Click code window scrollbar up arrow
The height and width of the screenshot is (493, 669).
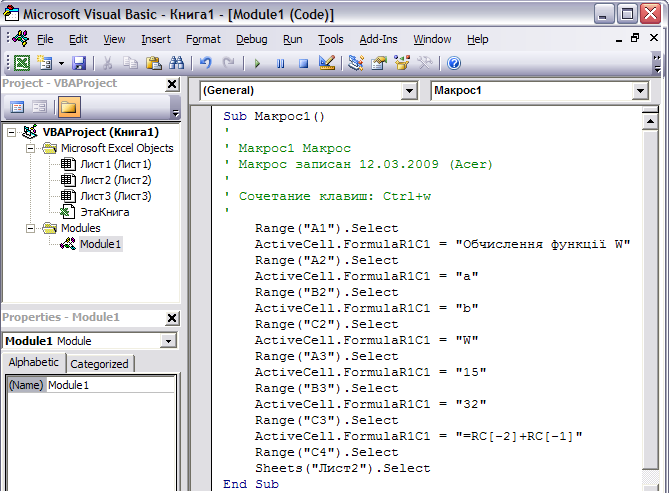click(x=650, y=122)
